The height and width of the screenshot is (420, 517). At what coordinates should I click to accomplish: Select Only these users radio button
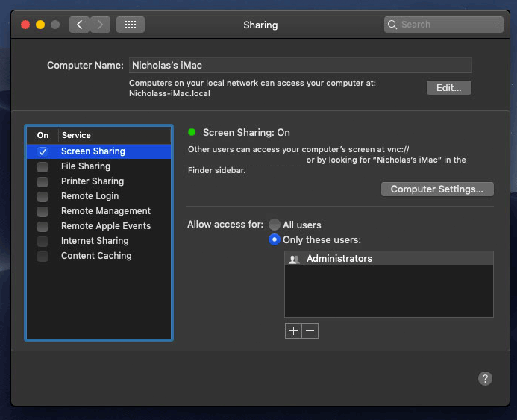click(x=274, y=239)
